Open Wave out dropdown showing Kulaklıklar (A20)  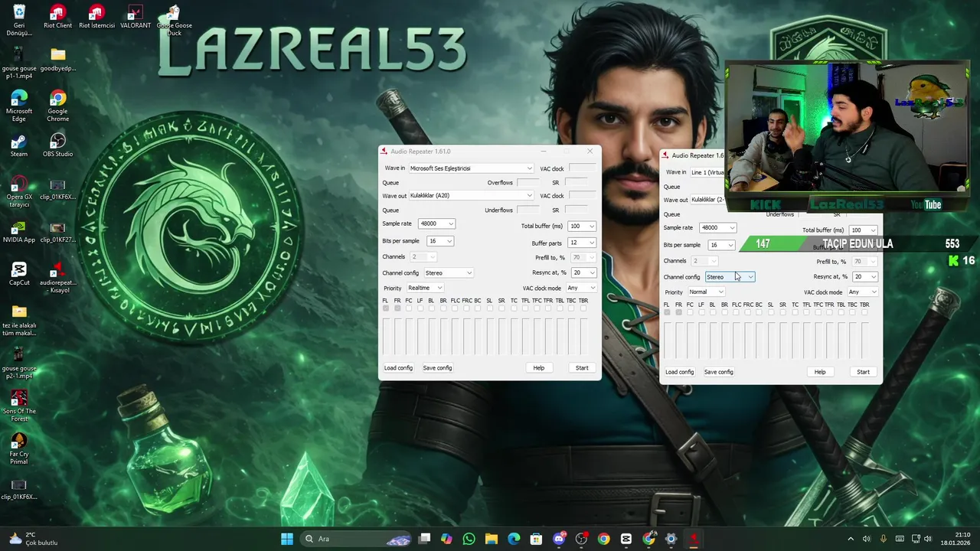pos(471,195)
